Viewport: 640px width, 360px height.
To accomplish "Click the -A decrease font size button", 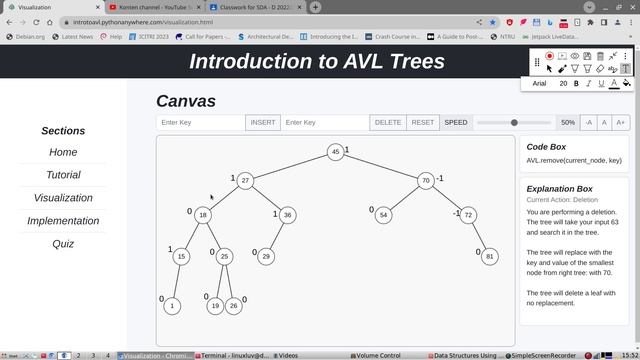I will [589, 122].
